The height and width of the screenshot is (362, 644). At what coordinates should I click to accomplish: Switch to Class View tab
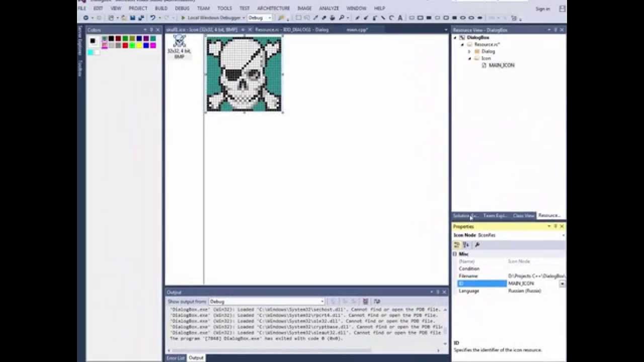[523, 216]
